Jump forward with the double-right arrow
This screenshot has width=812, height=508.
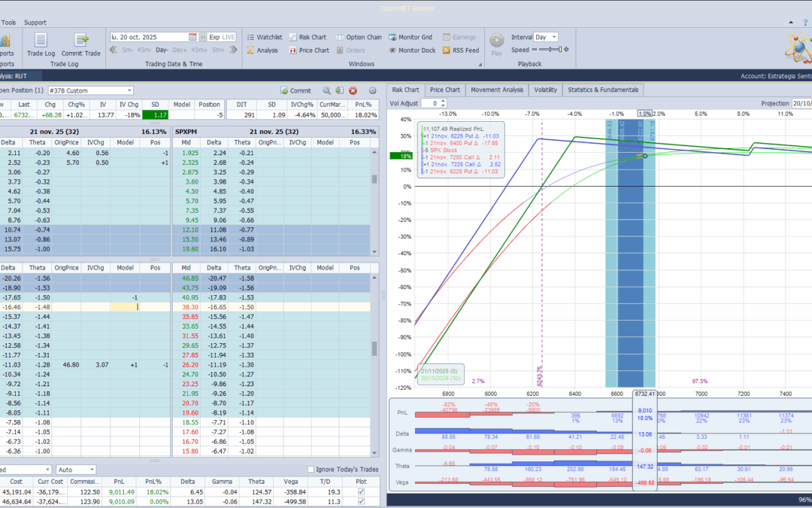tap(233, 50)
